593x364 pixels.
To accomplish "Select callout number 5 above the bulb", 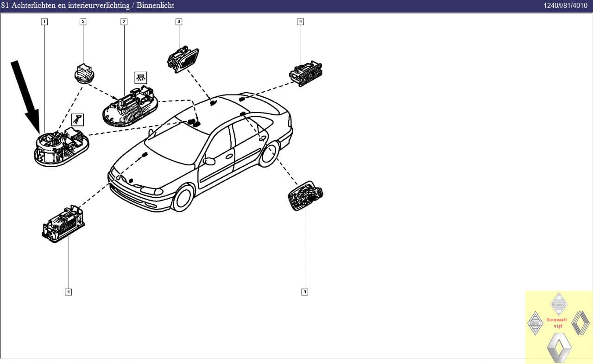I will tap(83, 22).
